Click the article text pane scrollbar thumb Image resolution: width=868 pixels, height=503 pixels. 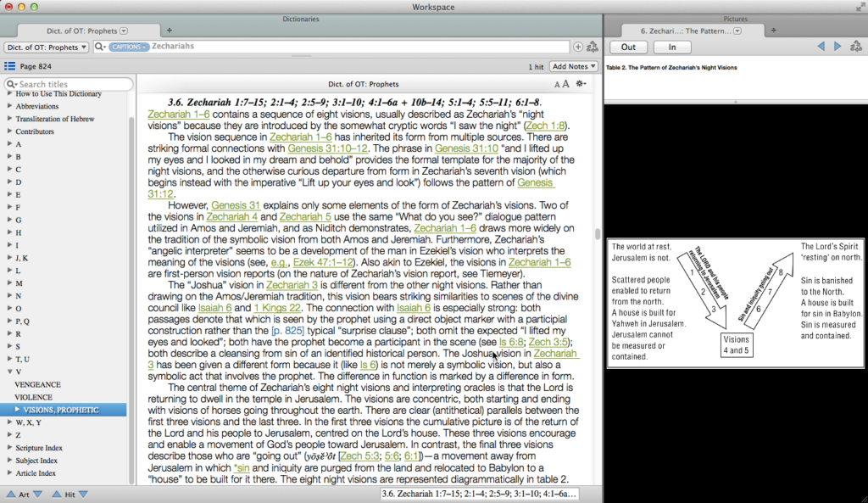pos(597,234)
